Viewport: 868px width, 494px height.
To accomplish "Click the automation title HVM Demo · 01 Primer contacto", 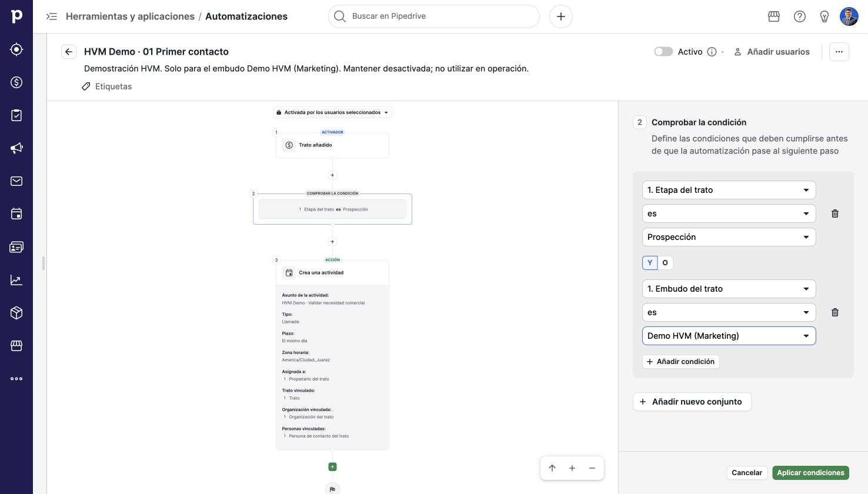I will point(156,52).
